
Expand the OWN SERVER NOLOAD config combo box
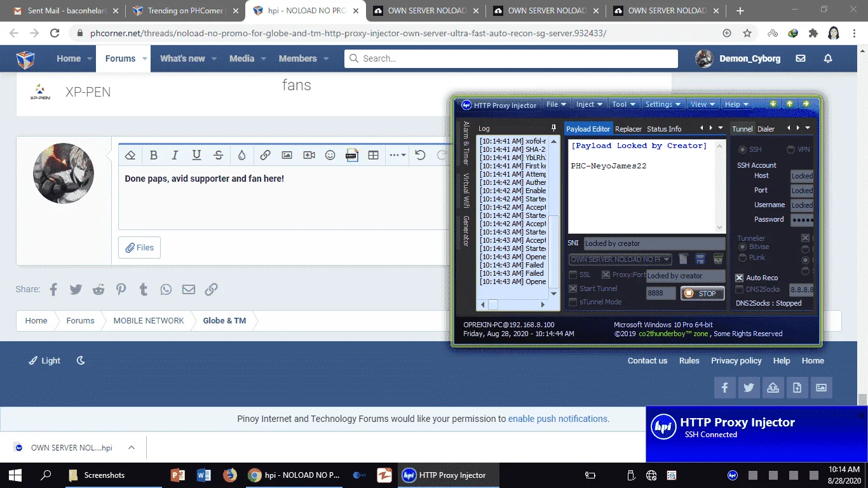[x=667, y=259]
